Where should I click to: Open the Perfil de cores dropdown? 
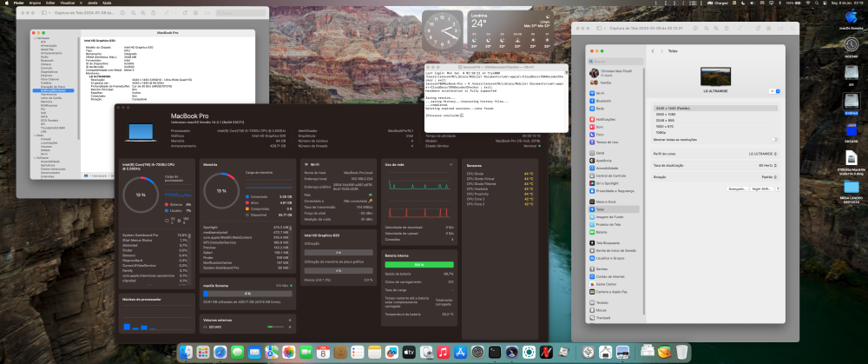click(762, 154)
